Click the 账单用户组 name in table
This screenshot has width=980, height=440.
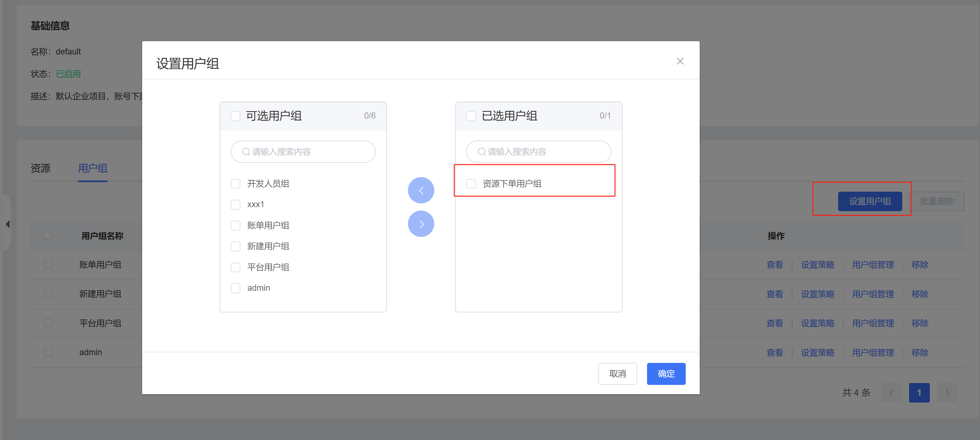point(100,265)
